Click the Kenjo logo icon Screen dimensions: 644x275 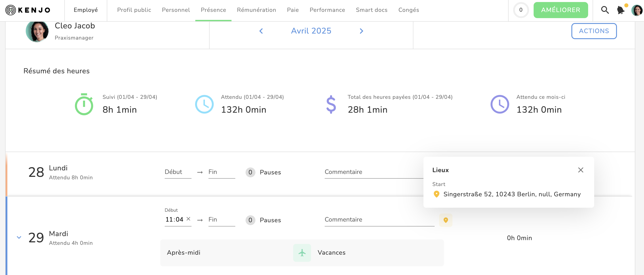[11, 10]
